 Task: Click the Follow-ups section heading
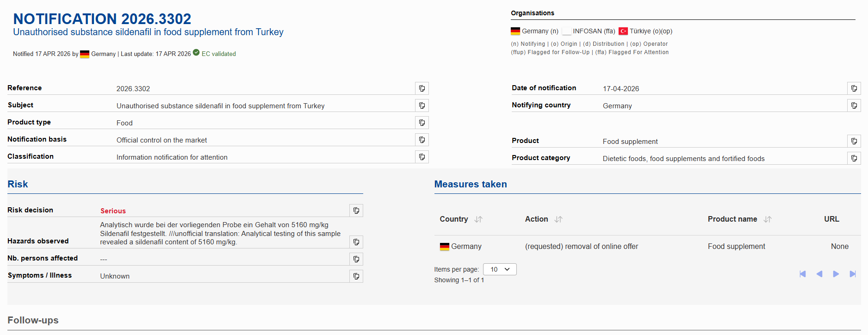coord(33,320)
